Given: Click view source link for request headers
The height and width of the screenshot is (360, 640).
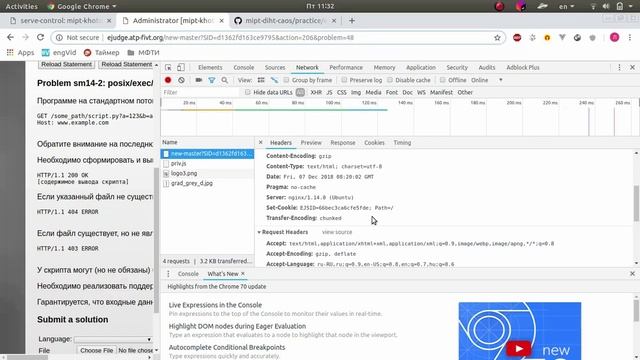Looking at the screenshot, I should coord(337,232).
